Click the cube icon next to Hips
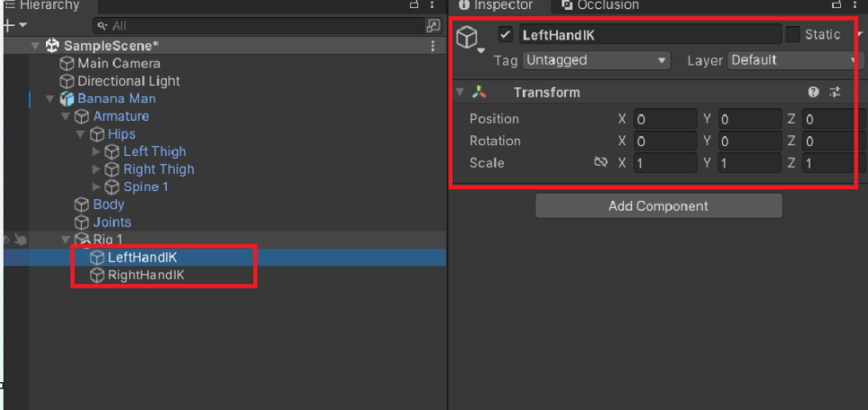The height and width of the screenshot is (410, 868). [96, 134]
